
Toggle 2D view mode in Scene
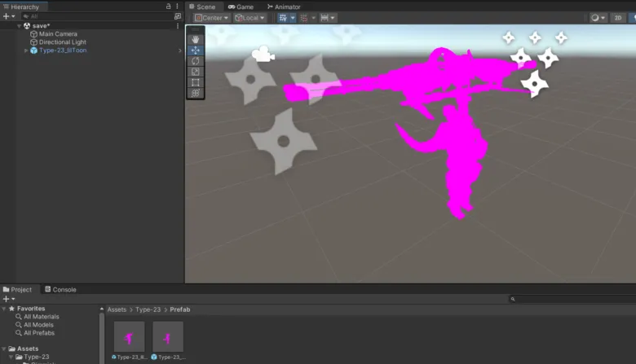[619, 18]
